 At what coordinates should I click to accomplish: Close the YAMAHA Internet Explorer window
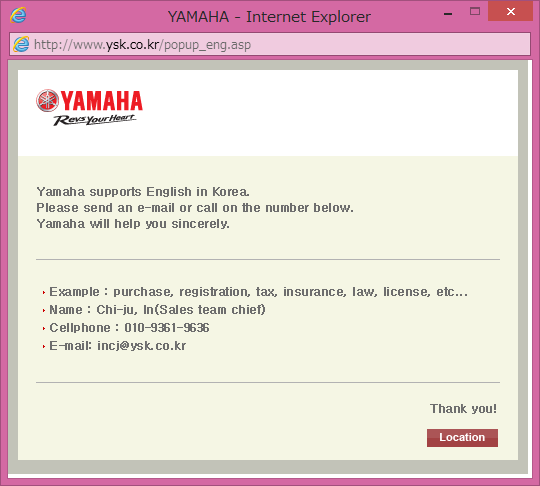510,11
